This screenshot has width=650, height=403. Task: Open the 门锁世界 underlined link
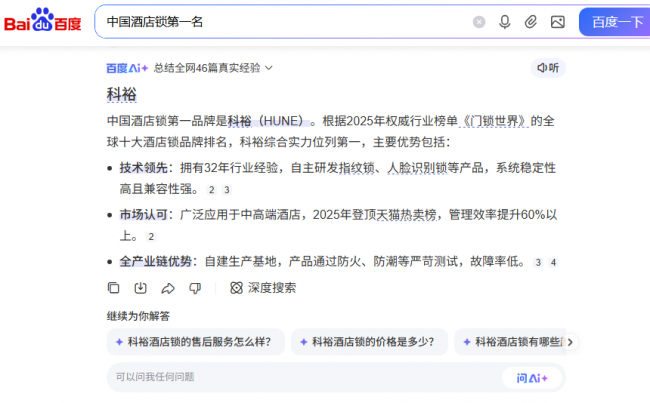coord(495,121)
